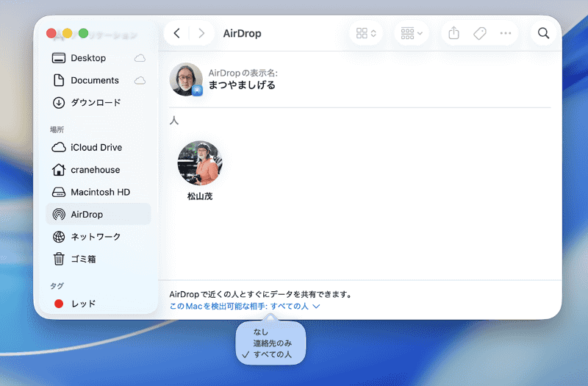Open the cranehouse home folder
The width and height of the screenshot is (588, 386).
[98, 170]
